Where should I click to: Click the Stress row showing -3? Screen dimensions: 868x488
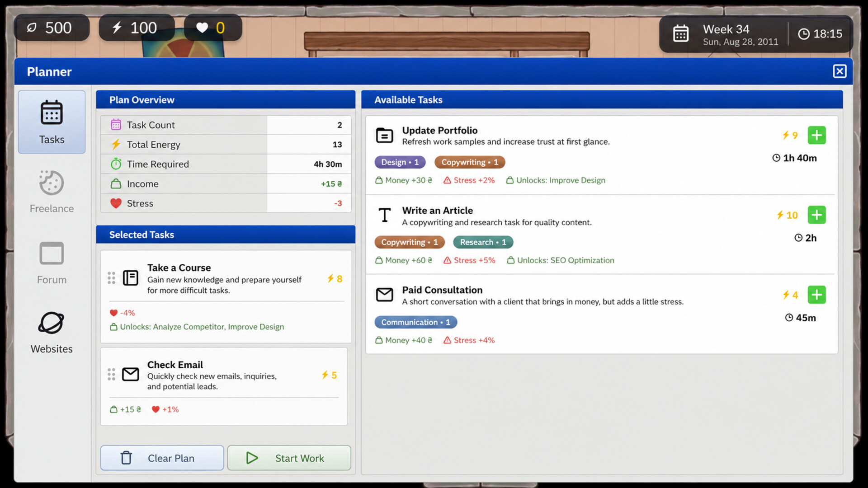(226, 203)
